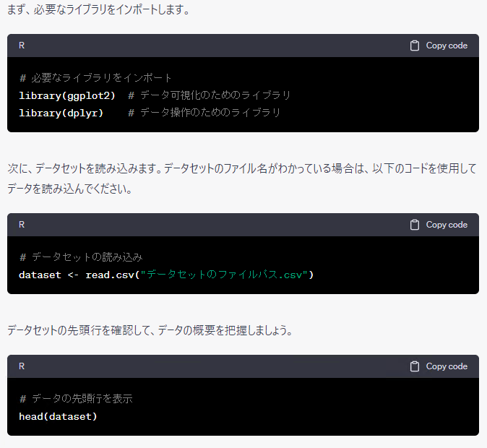Image resolution: width=487 pixels, height=448 pixels.
Task: Click the library(ggplot2) code line
Action: pyautogui.click(x=67, y=95)
